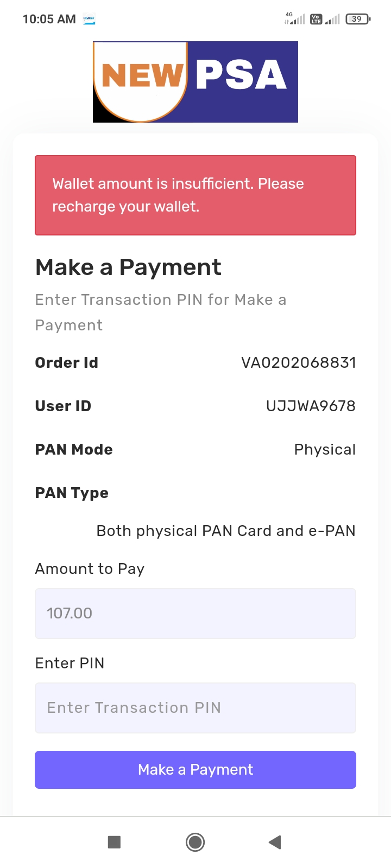
Task: Tap the Enter PIN label
Action: [x=70, y=663]
